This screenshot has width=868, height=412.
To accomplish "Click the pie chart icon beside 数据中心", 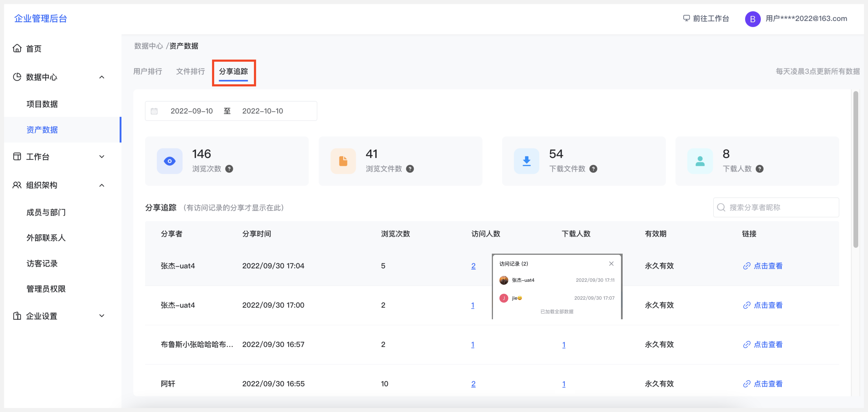I will click(17, 77).
